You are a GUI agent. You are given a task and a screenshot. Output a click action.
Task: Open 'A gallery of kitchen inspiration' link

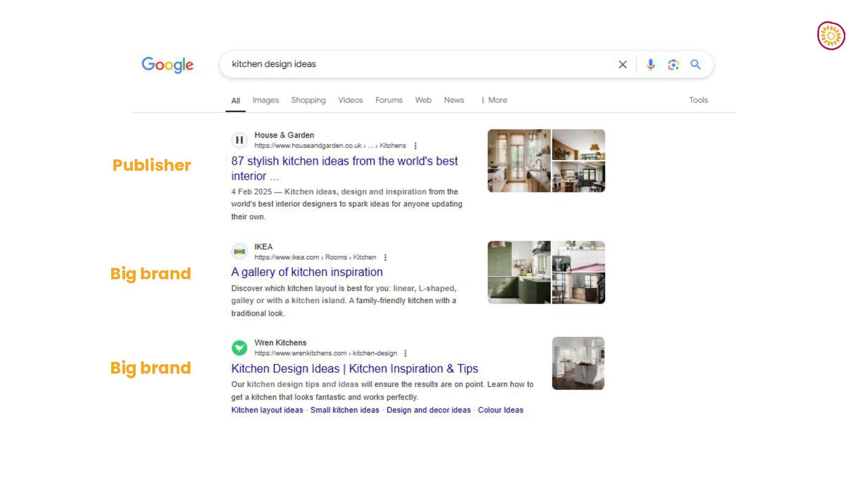(x=307, y=272)
